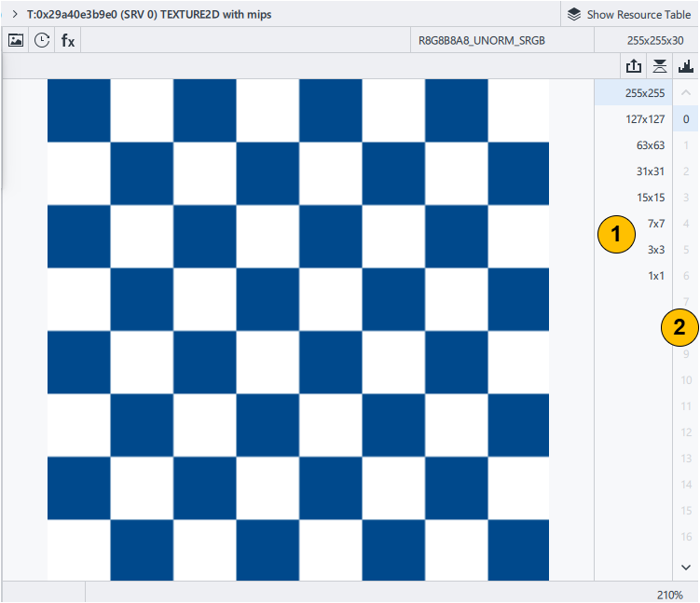Click the fx shader icon
The image size is (700, 603).
point(68,40)
